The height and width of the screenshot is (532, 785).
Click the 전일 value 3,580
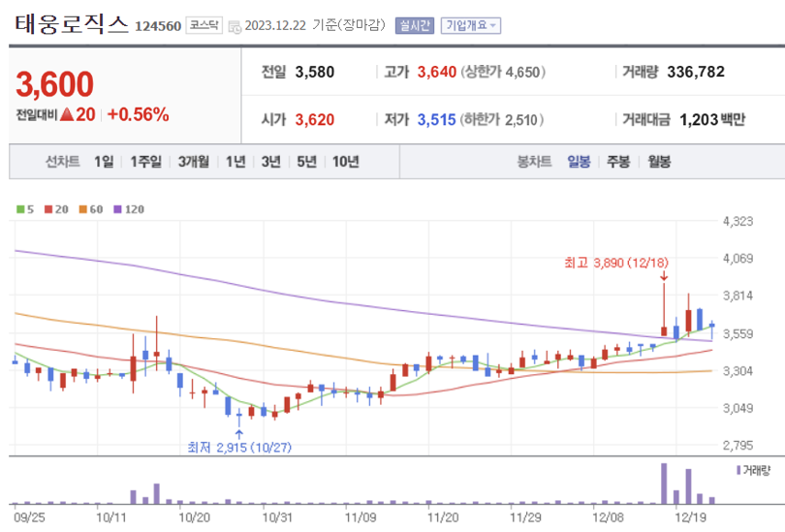[314, 72]
